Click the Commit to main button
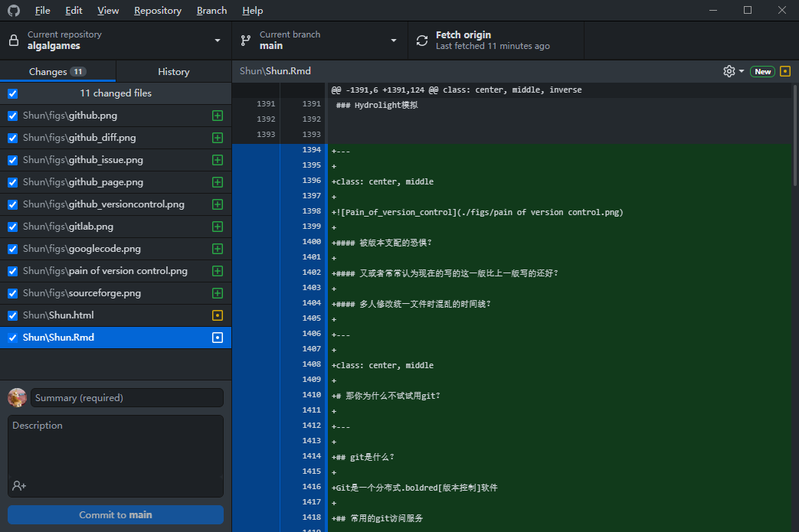The image size is (799, 532). (115, 514)
